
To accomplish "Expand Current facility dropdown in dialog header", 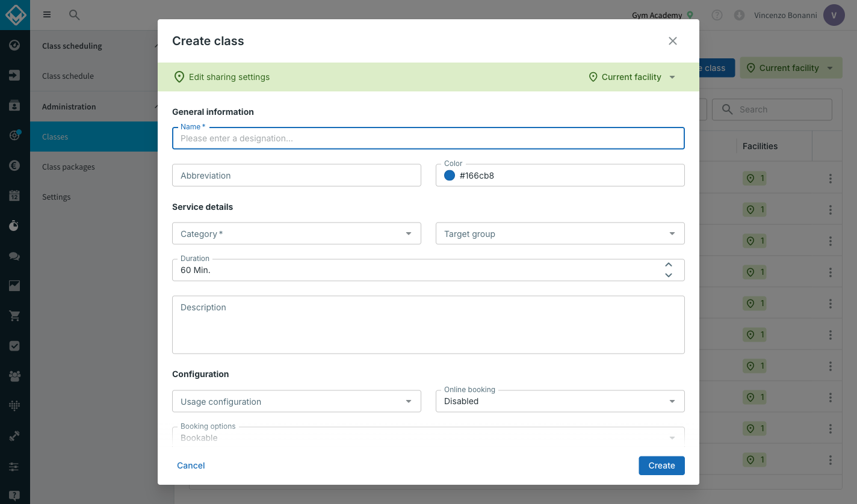I will (632, 77).
